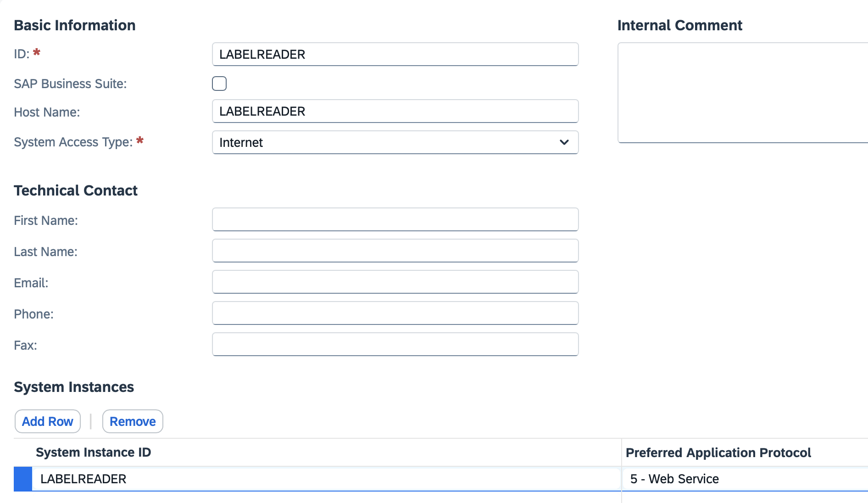The width and height of the screenshot is (868, 503).
Task: Enable the SAP Business Suite checkbox
Action: (219, 84)
